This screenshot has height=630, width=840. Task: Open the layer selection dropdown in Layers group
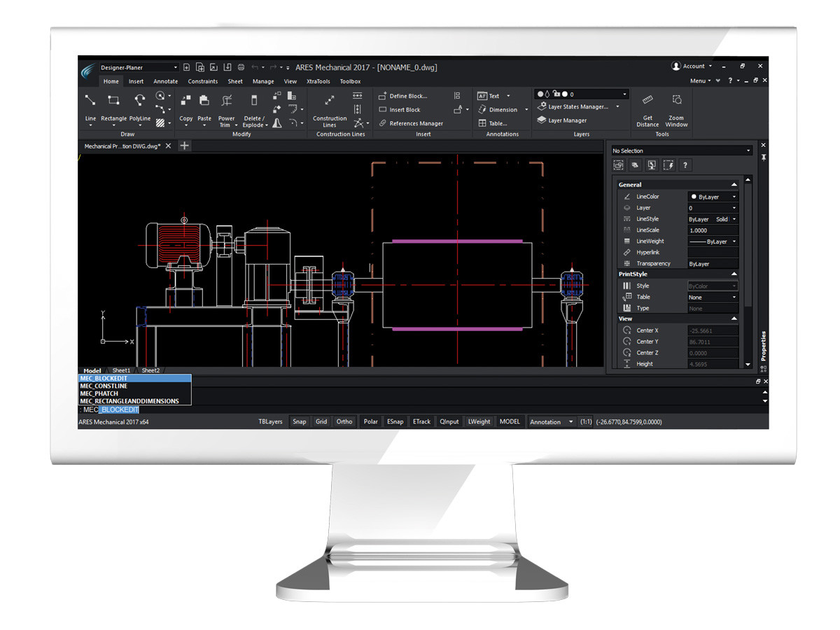[x=581, y=94]
